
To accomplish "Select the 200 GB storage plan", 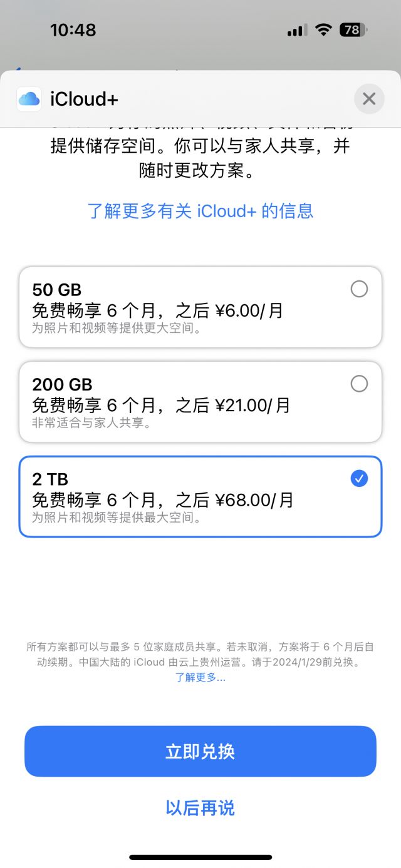I will coord(359,384).
